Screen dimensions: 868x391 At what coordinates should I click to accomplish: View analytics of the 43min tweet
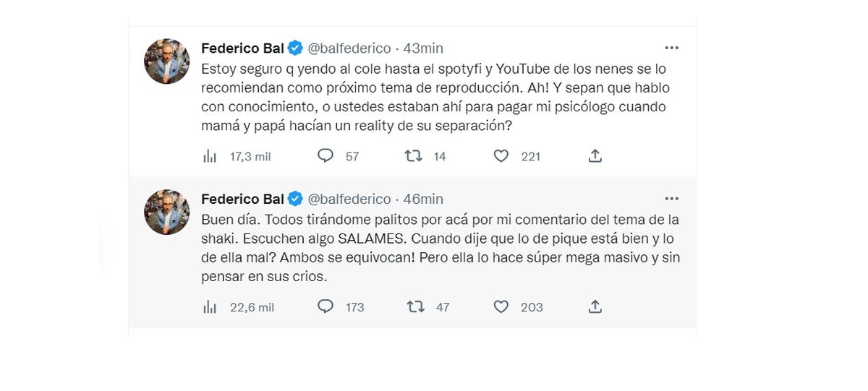tap(210, 156)
